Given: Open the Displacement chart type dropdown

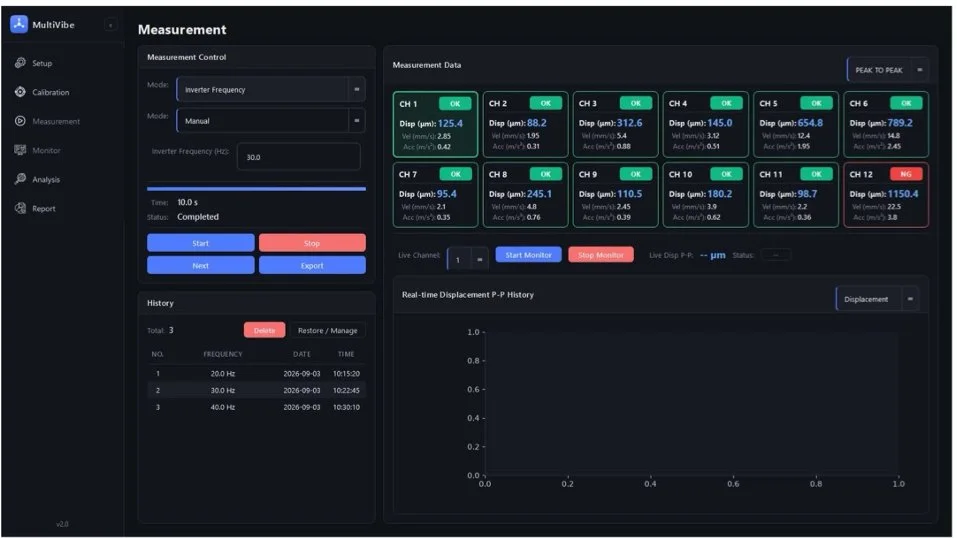Looking at the screenshot, I should pyautogui.click(x=877, y=299).
